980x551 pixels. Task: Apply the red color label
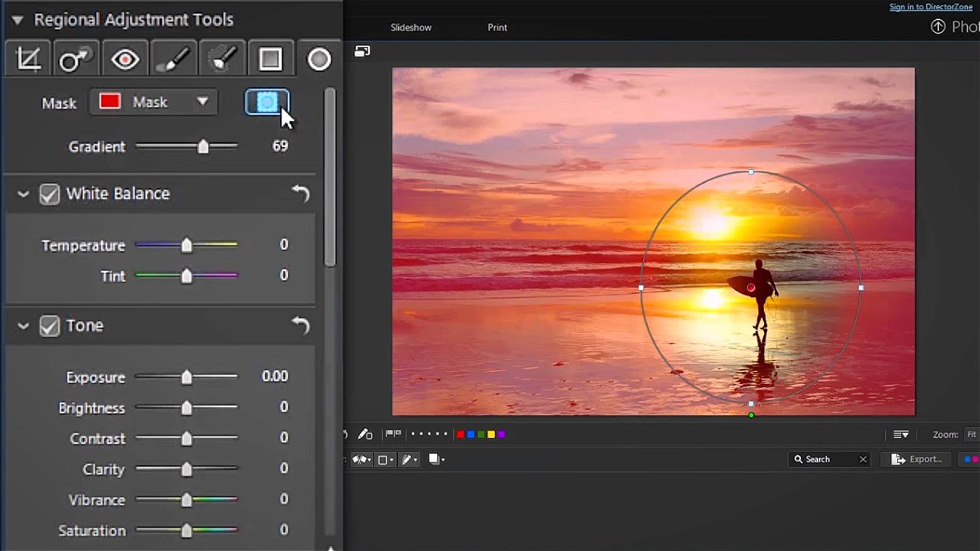pos(460,435)
